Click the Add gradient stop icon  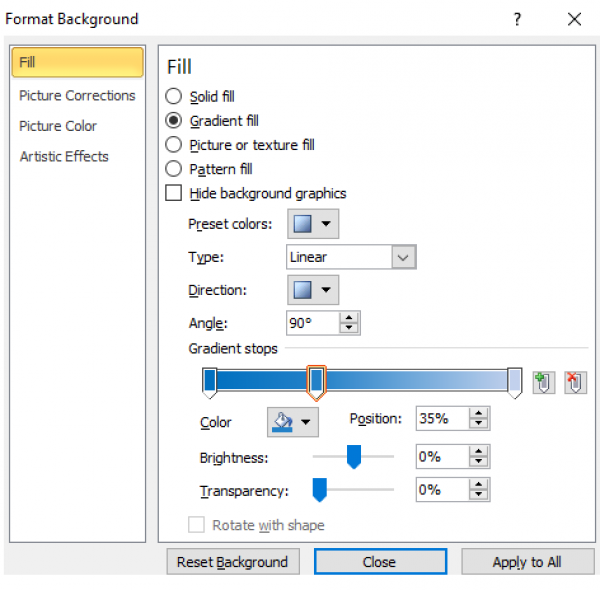tap(543, 382)
